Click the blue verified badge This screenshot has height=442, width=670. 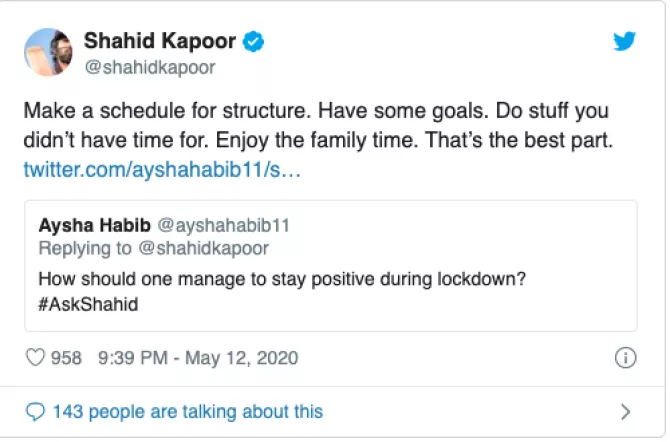(x=257, y=43)
